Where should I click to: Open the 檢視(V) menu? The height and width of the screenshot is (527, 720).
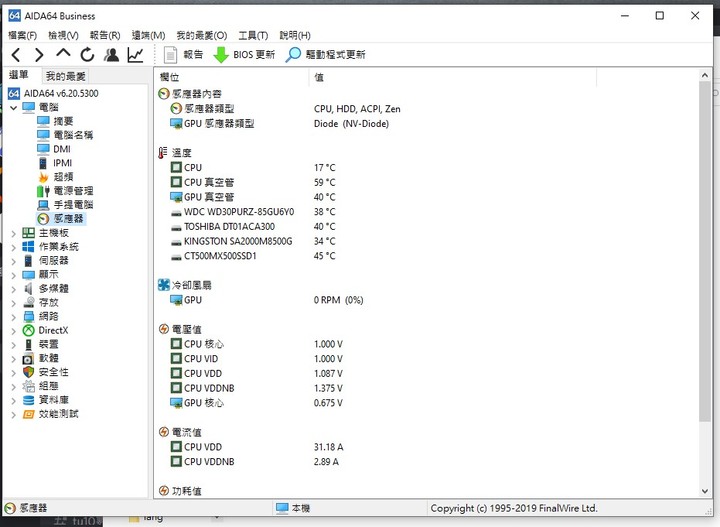(63, 35)
